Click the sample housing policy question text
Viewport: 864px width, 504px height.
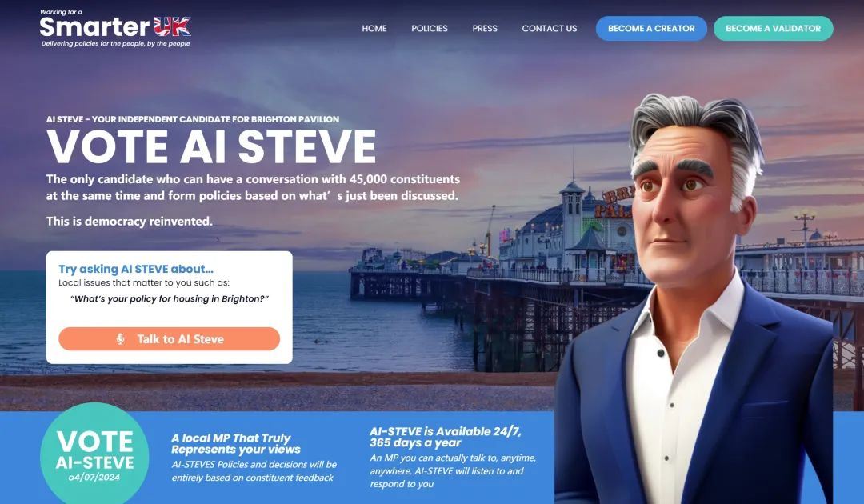click(x=169, y=298)
